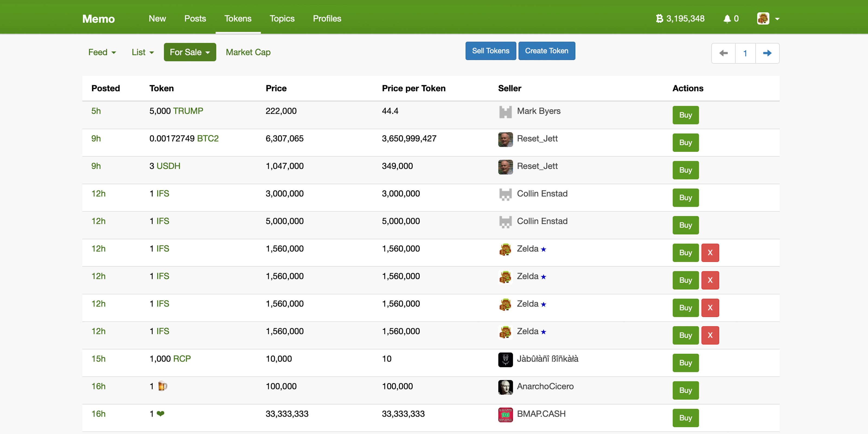Open the 15h posted time link

(98, 359)
